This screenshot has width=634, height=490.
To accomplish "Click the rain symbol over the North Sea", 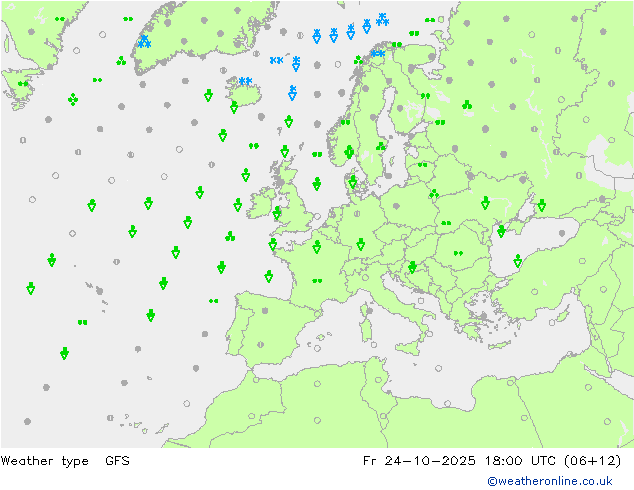I will pyautogui.click(x=317, y=184).
